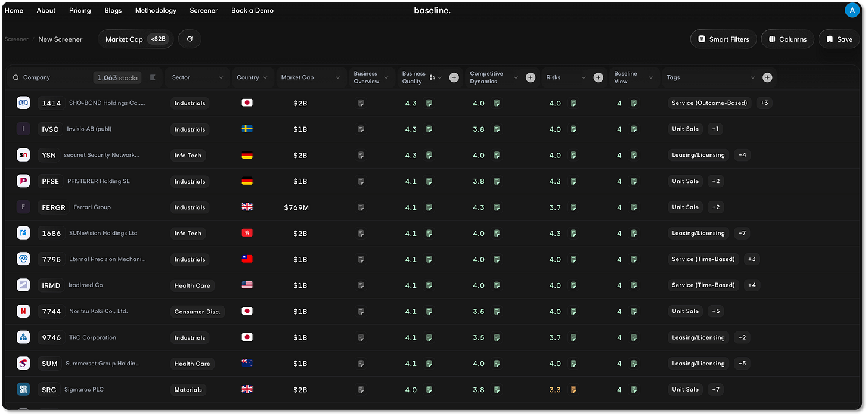Expand the Market Cap column dropdown

point(337,77)
